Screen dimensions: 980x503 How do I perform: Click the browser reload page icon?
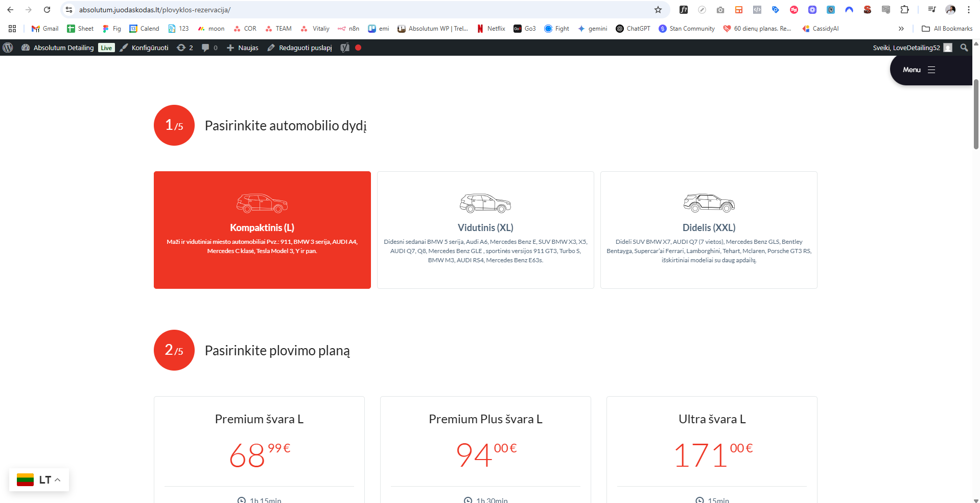pyautogui.click(x=47, y=10)
